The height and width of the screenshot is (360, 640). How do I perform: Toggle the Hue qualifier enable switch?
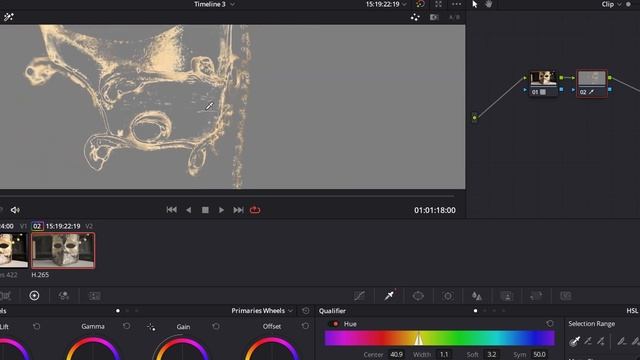(x=334, y=324)
